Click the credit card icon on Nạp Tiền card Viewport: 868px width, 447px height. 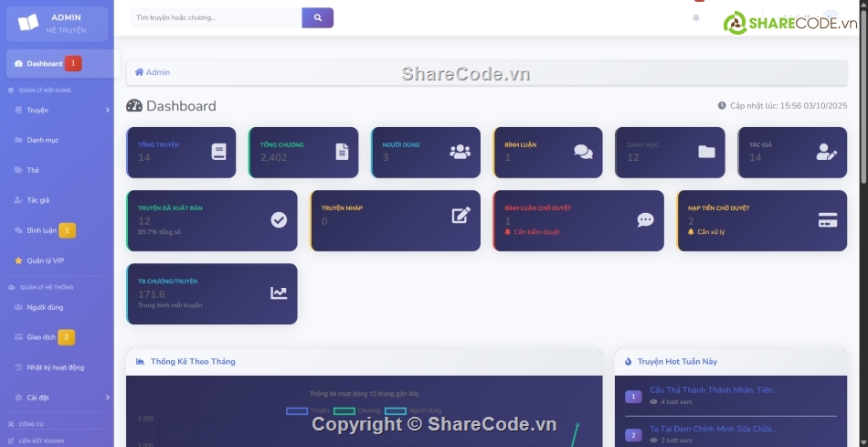click(x=828, y=220)
